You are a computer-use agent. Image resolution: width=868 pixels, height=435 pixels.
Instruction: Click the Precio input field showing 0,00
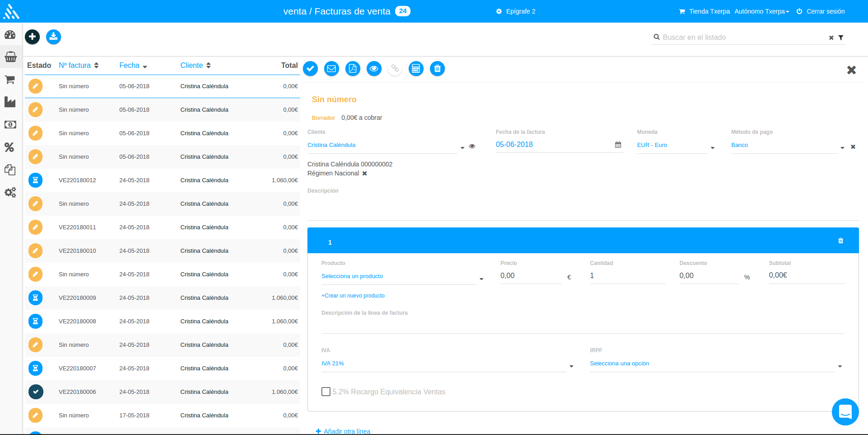tap(531, 276)
